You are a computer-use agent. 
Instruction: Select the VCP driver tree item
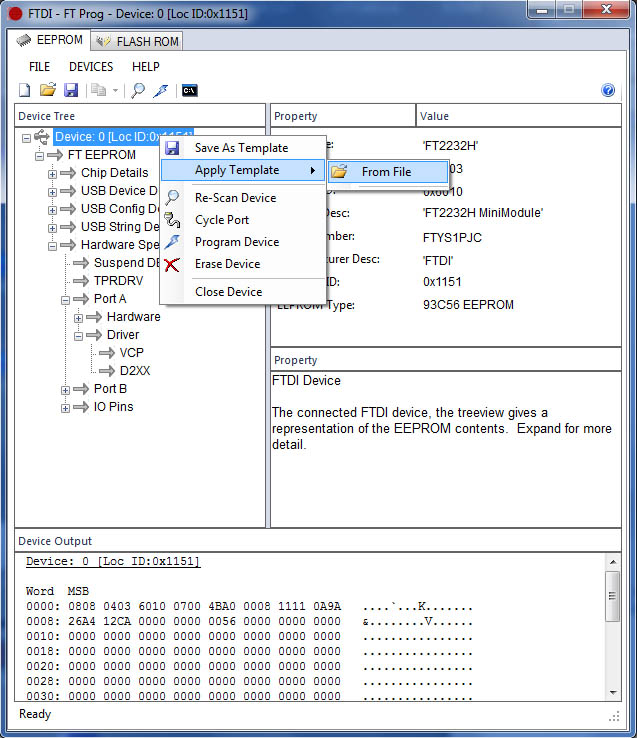tap(131, 353)
